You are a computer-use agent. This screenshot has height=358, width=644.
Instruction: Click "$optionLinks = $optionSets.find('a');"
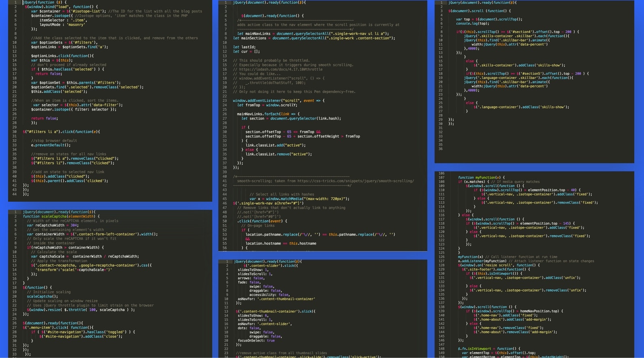tap(70, 47)
